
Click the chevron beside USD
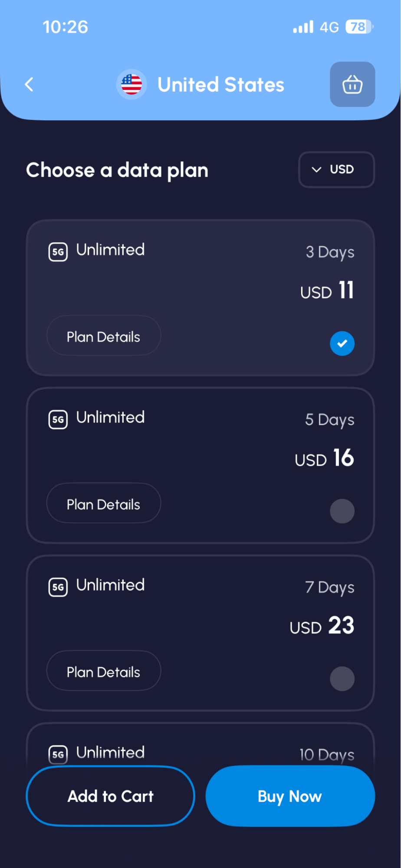click(317, 169)
